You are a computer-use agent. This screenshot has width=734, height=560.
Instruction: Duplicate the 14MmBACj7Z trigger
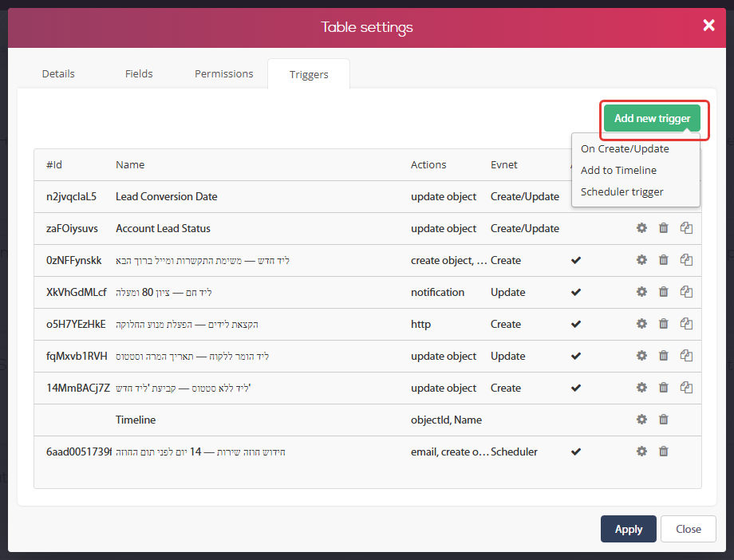pyautogui.click(x=686, y=387)
